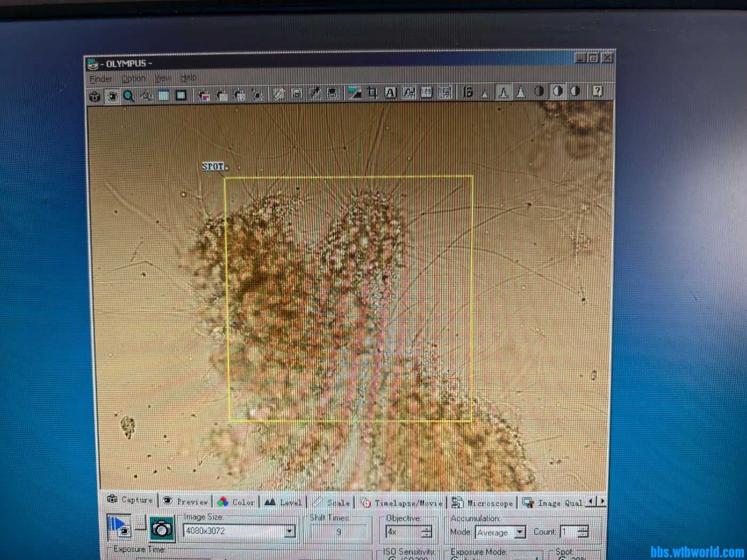The width and height of the screenshot is (747, 560).
Task: Open the Image Size dropdown
Action: (x=289, y=531)
